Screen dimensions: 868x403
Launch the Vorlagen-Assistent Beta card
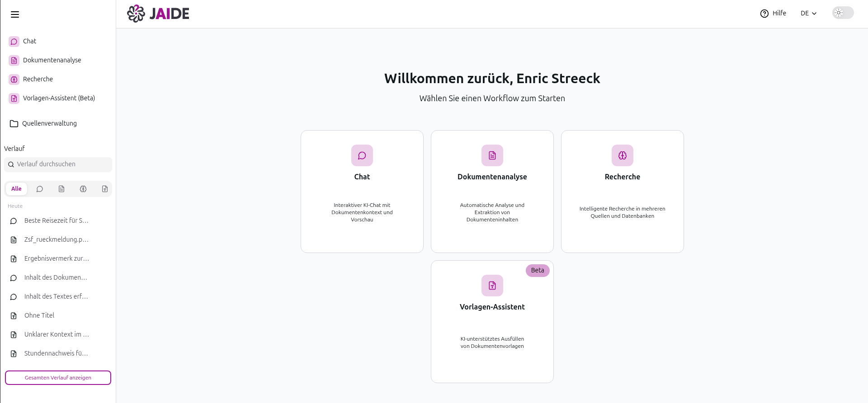[x=492, y=322]
